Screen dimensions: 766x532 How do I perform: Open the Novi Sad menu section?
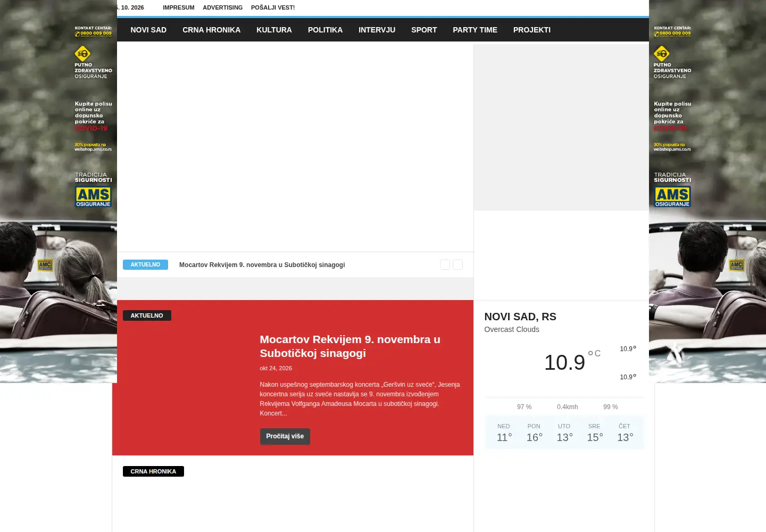pyautogui.click(x=148, y=30)
